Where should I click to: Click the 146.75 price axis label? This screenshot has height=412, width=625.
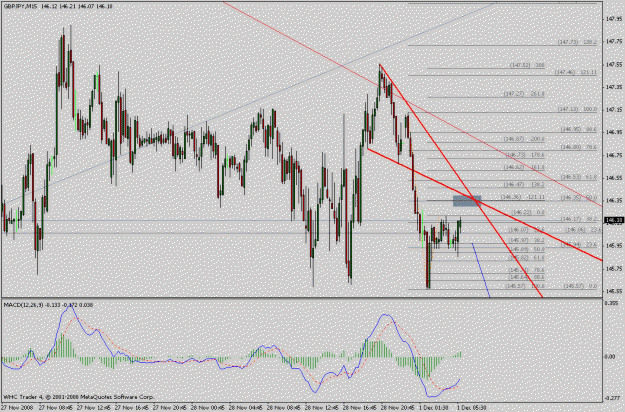click(x=614, y=155)
